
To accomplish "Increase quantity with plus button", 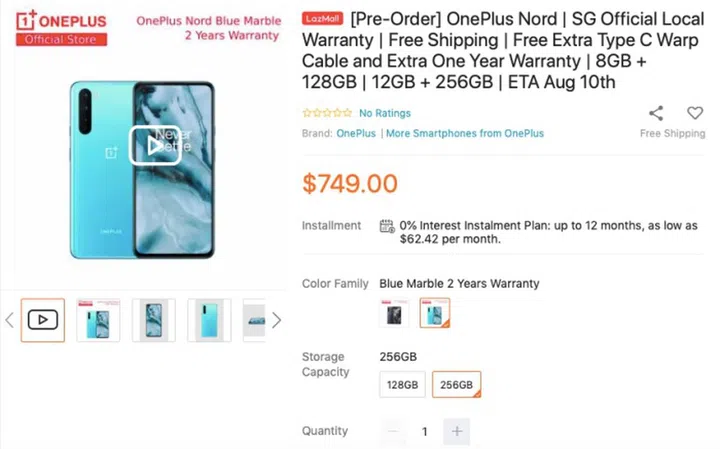I will [x=457, y=431].
